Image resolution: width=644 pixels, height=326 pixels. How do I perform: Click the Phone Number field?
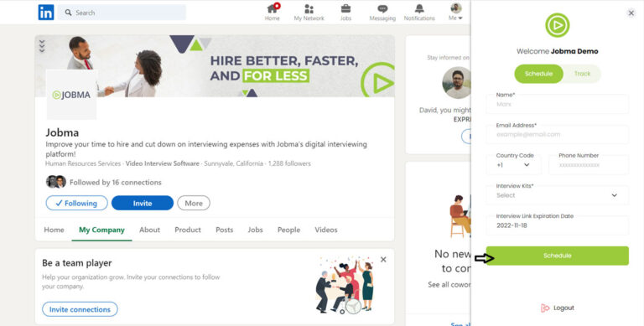pos(589,164)
